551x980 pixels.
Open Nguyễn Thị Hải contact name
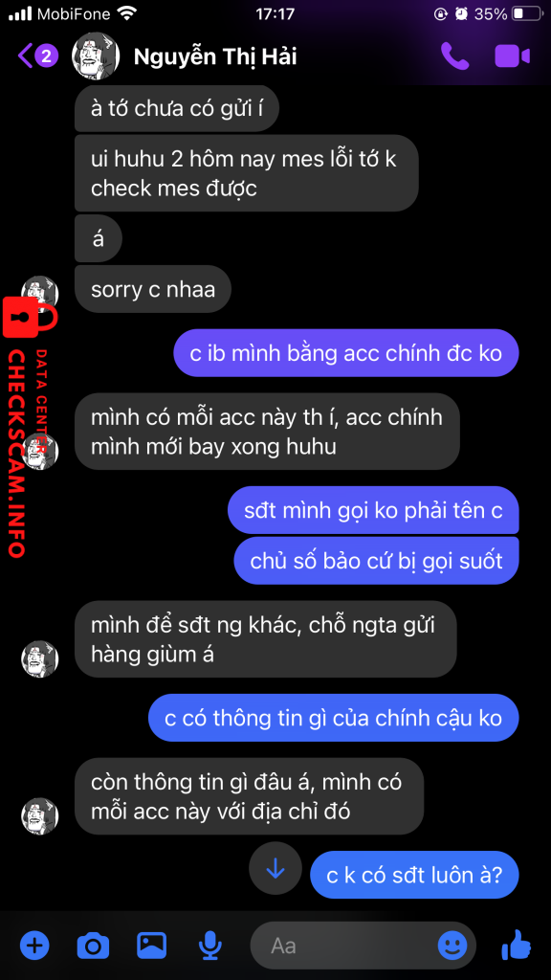[215, 56]
